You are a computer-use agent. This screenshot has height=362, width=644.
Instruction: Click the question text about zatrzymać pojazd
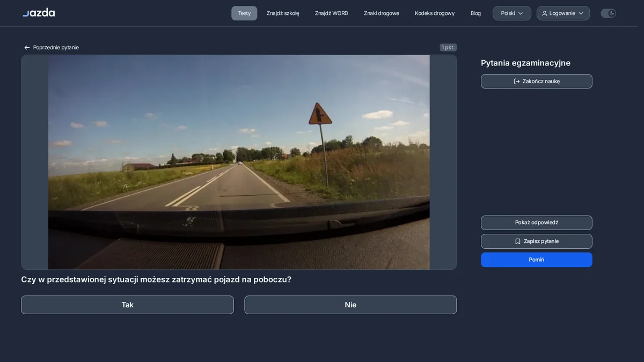(156, 279)
